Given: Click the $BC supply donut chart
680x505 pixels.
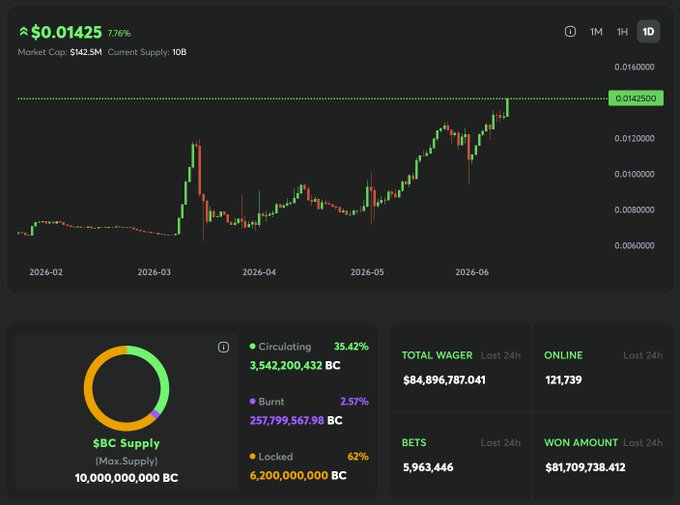Looking at the screenshot, I should [126, 388].
